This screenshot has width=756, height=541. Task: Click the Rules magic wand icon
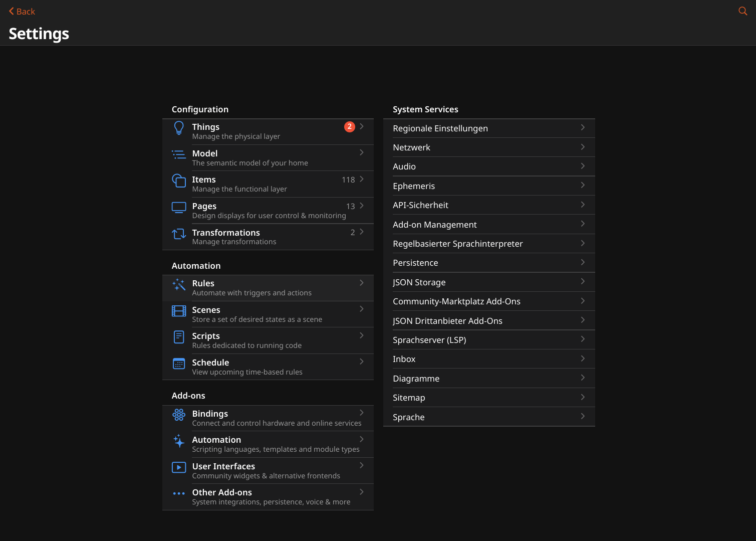coord(179,285)
